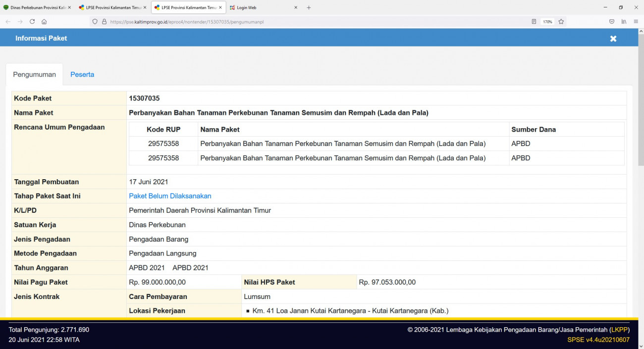644x349 pixels.
Task: Save page to Pocket
Action: [611, 21]
